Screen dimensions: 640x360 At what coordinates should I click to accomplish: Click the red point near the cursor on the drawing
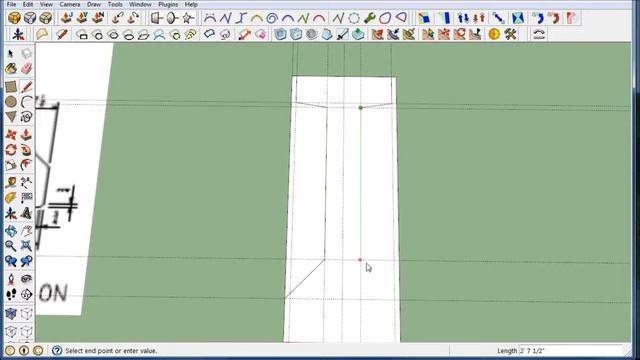tap(360, 260)
